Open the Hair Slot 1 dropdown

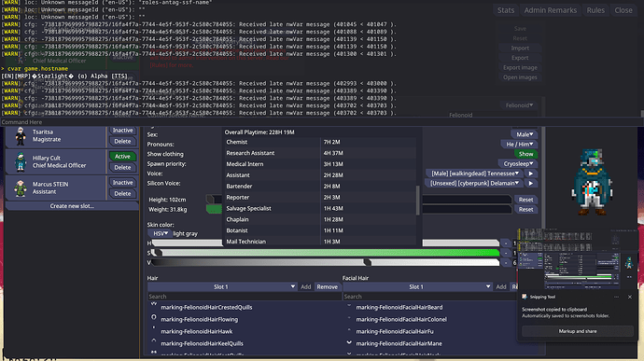(222, 286)
